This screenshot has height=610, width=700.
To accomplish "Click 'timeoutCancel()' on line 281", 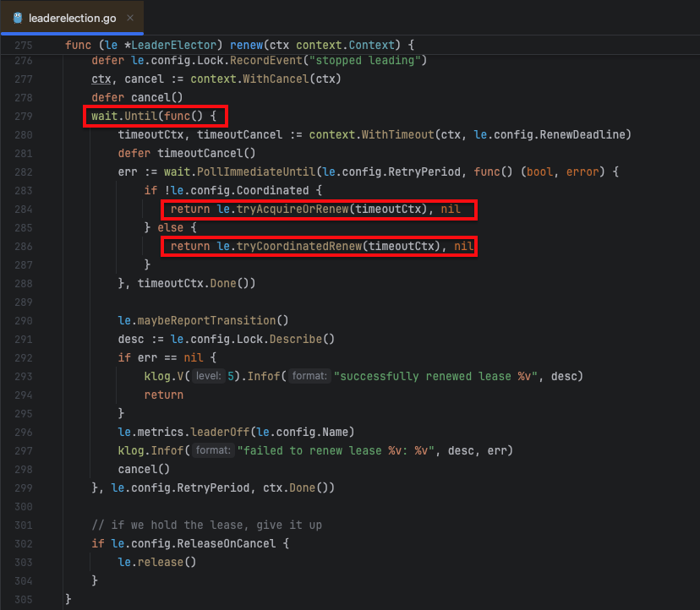I will tap(206, 154).
